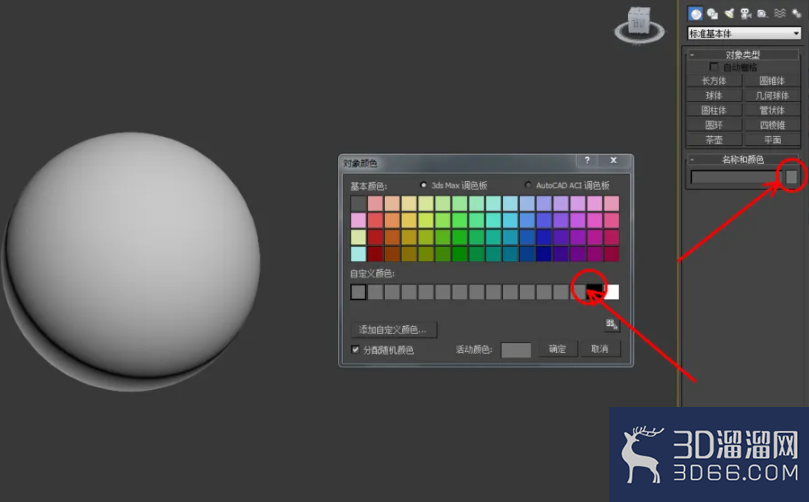Cancel with the 取消 button

pyautogui.click(x=600, y=349)
